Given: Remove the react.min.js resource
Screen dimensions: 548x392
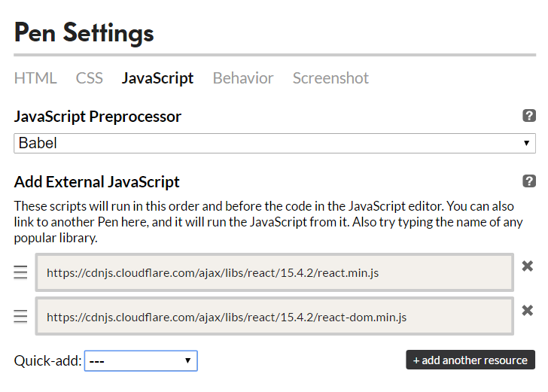Looking at the screenshot, I should (528, 266).
